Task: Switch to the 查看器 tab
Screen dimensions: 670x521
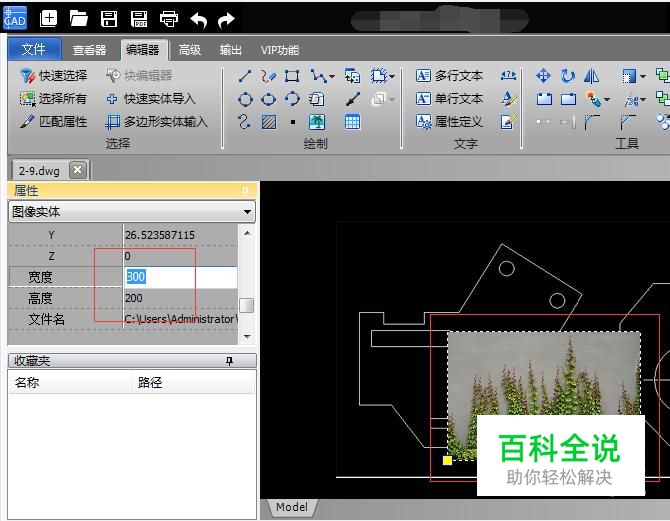Action: pyautogui.click(x=89, y=50)
